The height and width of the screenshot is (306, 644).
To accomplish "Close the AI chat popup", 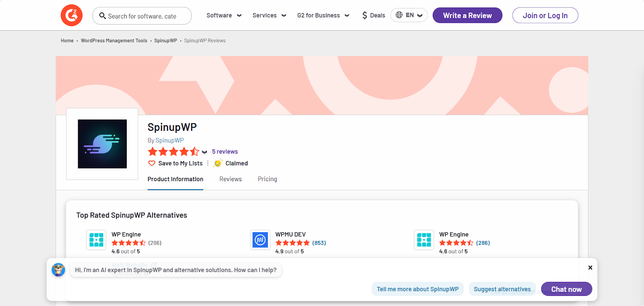I will (x=590, y=268).
